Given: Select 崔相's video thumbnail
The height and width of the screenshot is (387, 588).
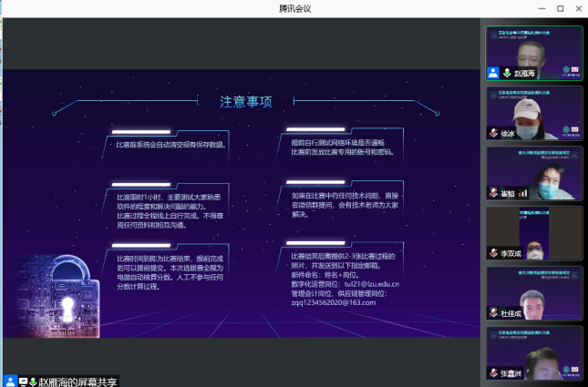Looking at the screenshot, I should point(534,171).
